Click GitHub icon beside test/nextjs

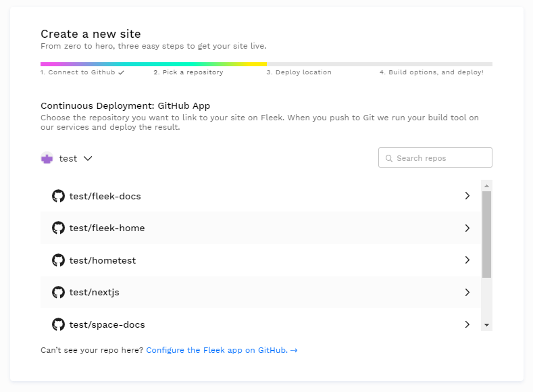58,292
